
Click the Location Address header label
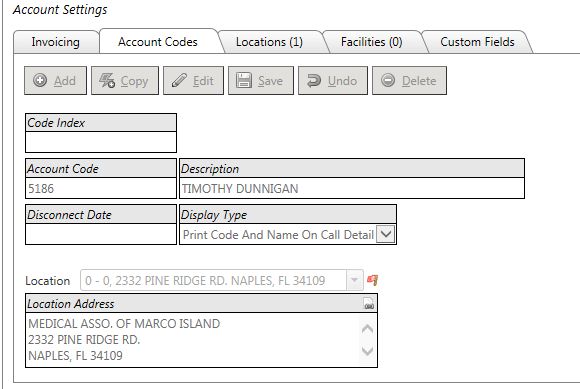click(71, 304)
